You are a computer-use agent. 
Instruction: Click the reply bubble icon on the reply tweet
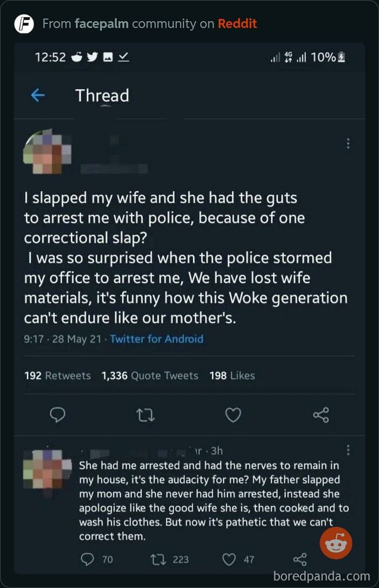pyautogui.click(x=87, y=558)
